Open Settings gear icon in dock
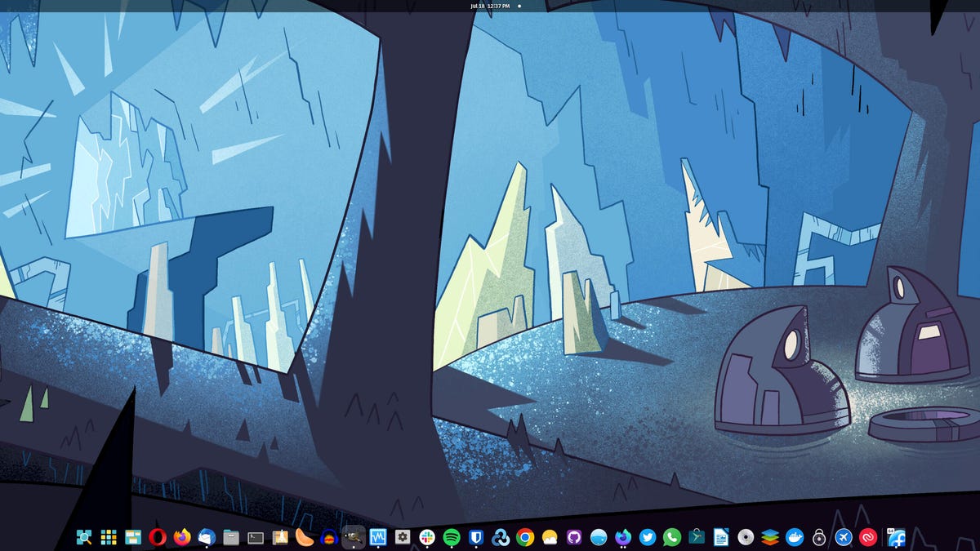980x551 pixels. pyautogui.click(x=403, y=537)
